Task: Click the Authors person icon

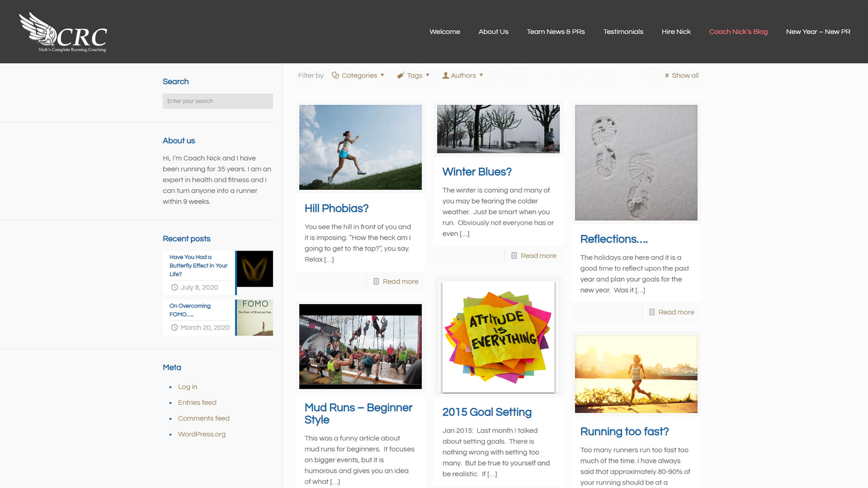Action: (445, 75)
